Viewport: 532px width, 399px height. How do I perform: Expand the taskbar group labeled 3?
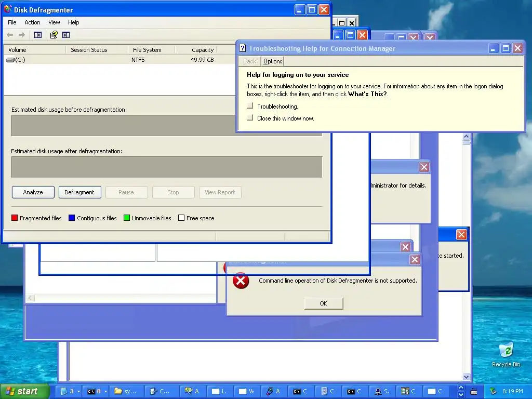tap(70, 391)
